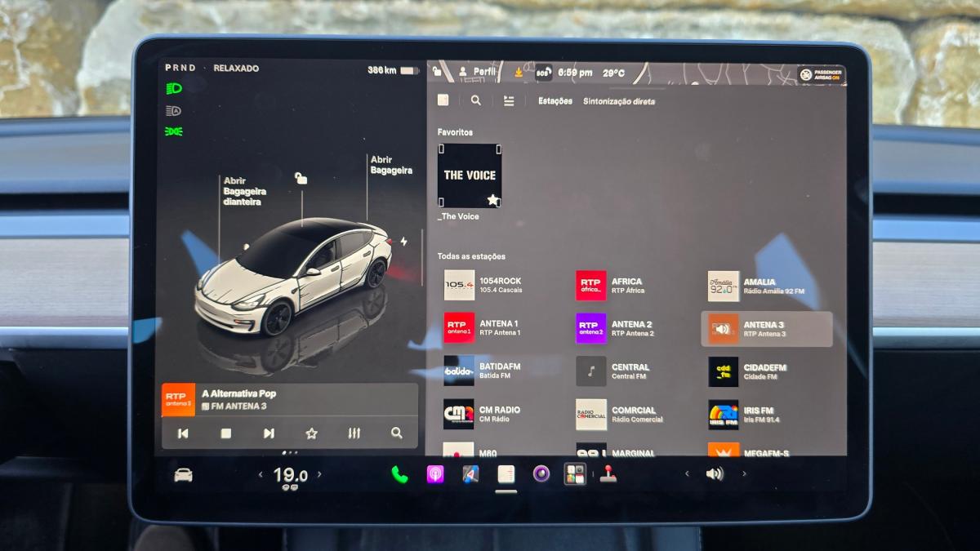
Task: Open the Navigation maps app icon
Action: [470, 474]
